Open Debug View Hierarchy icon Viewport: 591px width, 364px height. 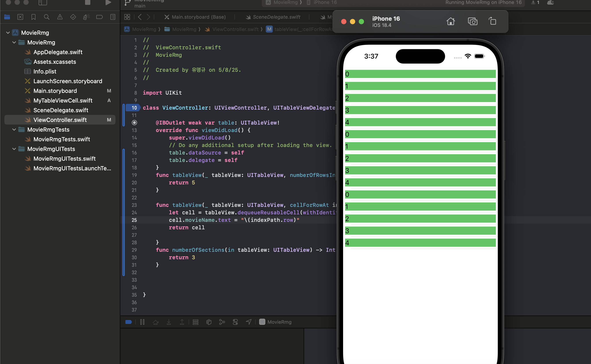pos(195,322)
